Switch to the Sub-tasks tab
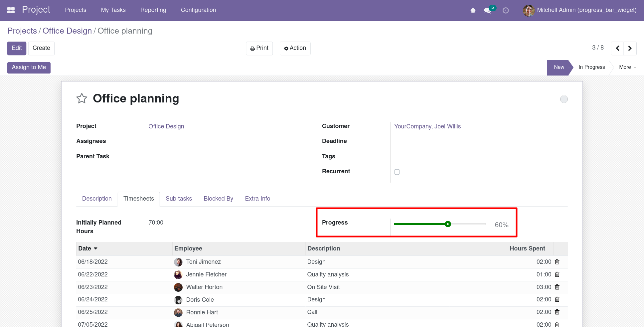Viewport: 644px width, 327px height. pos(179,199)
